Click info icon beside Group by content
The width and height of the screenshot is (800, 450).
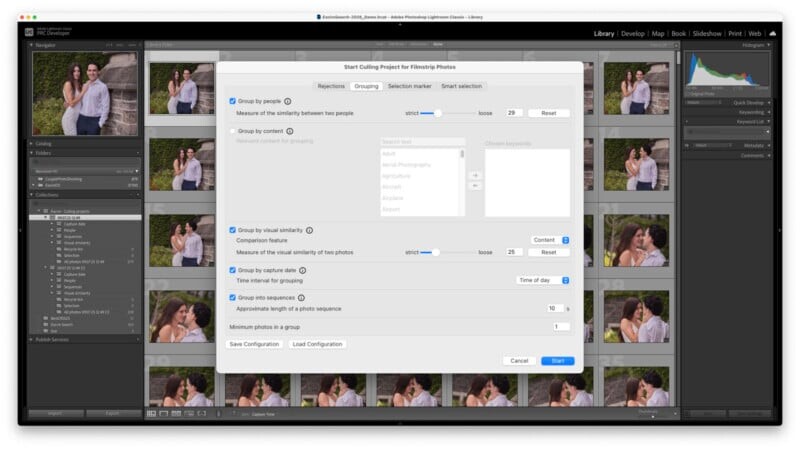291,131
